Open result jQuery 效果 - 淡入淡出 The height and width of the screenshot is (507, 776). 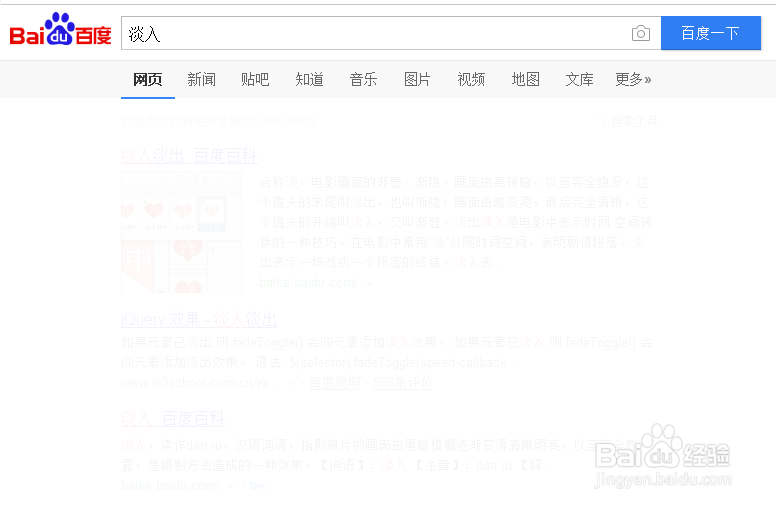[x=199, y=319]
